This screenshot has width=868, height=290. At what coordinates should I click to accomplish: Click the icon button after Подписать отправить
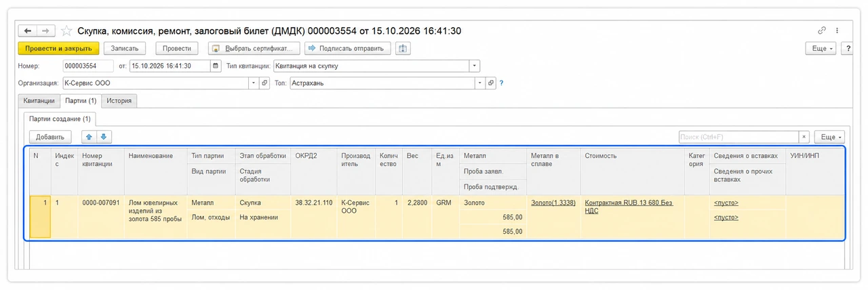pyautogui.click(x=403, y=48)
